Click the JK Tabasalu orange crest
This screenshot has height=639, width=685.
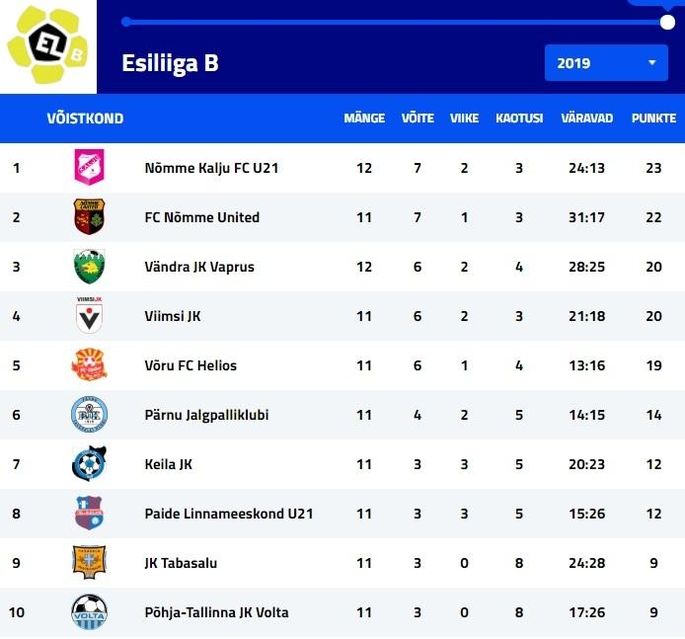pyautogui.click(x=89, y=562)
